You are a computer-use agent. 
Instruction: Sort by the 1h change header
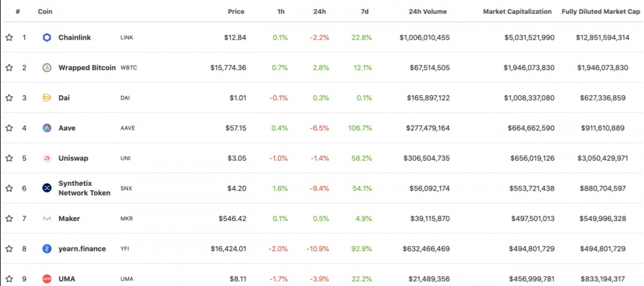coord(281,11)
